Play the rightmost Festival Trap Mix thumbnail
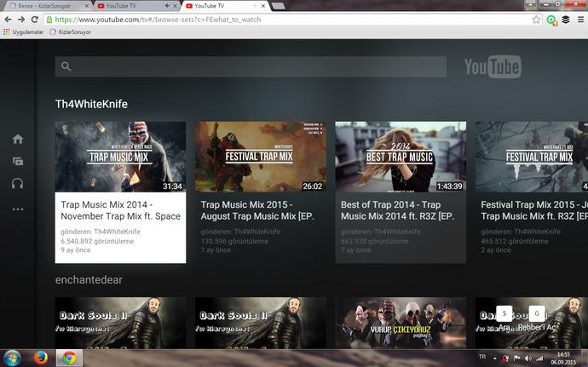Viewport: 588px width, 367px height. [532, 157]
